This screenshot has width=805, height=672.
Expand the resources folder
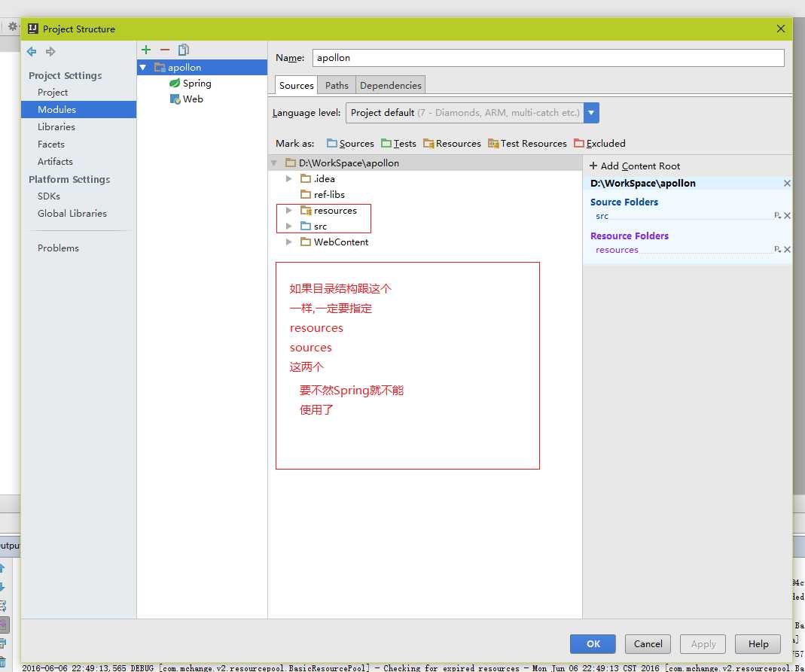[x=288, y=210]
